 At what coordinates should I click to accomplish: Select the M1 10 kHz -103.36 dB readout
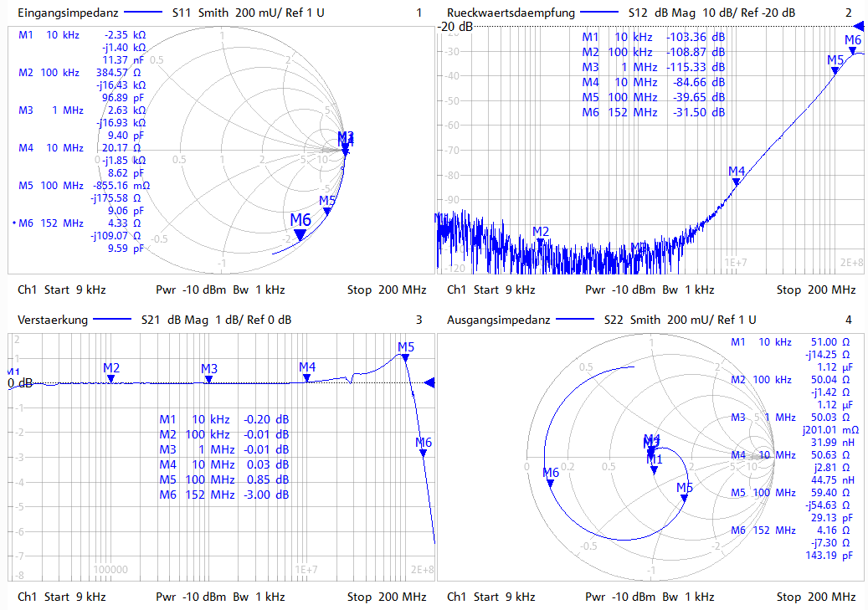coord(653,37)
